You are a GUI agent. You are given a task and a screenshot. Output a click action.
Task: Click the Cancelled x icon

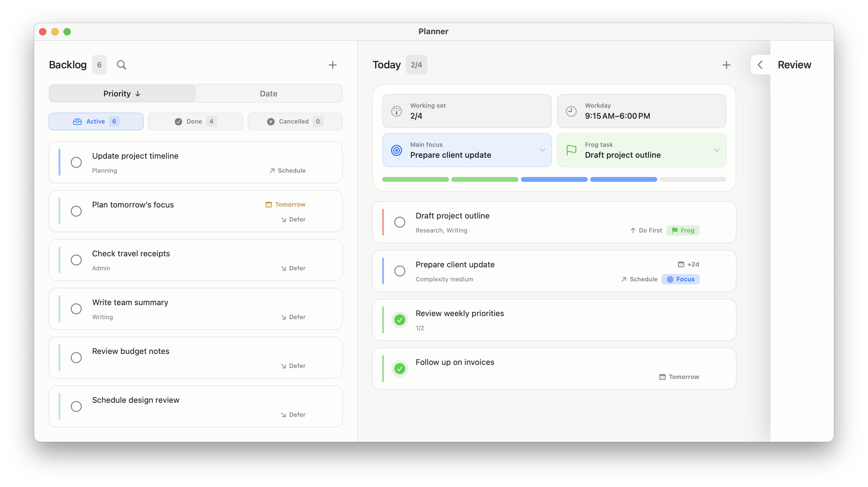point(271,122)
